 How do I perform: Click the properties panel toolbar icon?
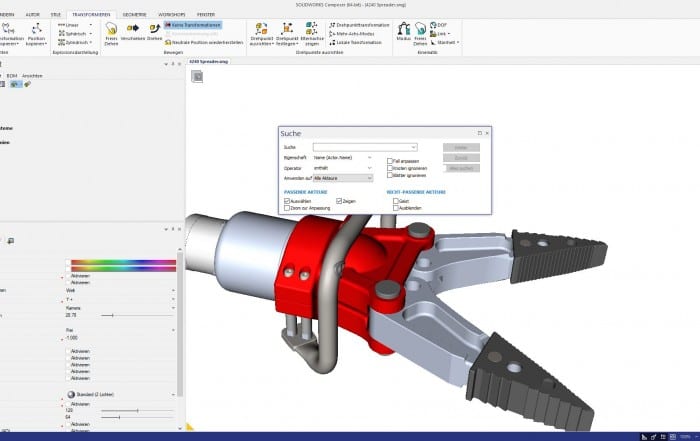11,241
